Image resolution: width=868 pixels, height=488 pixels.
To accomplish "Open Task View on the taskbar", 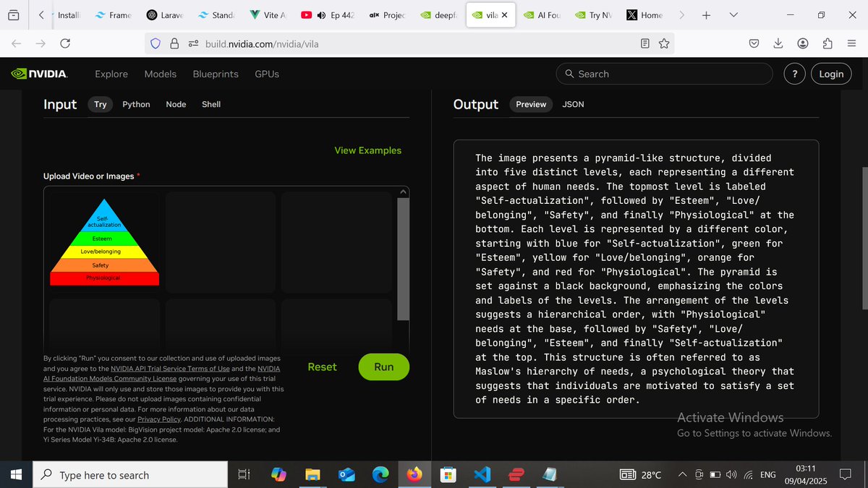I will 244,475.
